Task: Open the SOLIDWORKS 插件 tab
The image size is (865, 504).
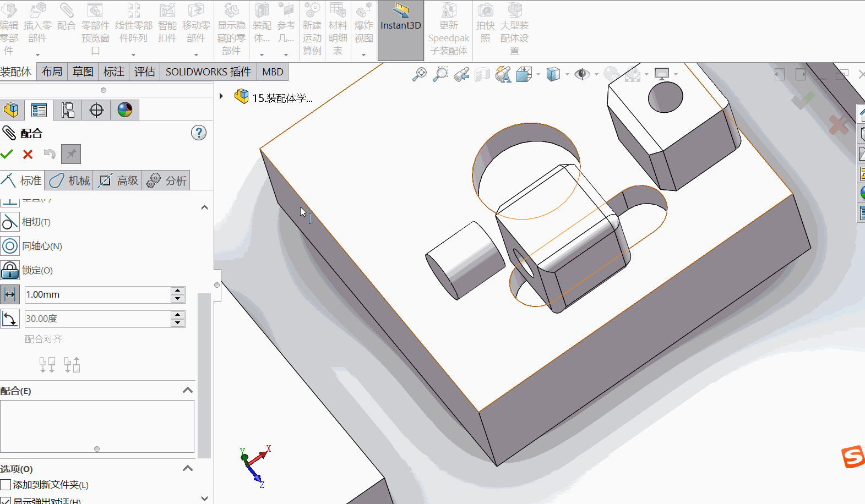Action: [x=208, y=72]
